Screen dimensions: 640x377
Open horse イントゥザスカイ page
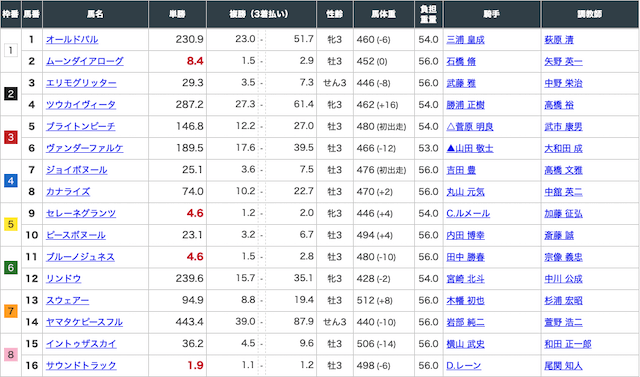click(81, 344)
